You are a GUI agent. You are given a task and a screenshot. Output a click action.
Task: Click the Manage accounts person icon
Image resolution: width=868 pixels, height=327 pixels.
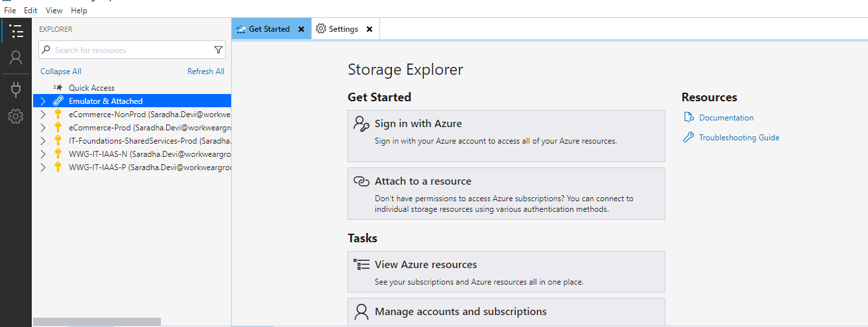tap(361, 311)
